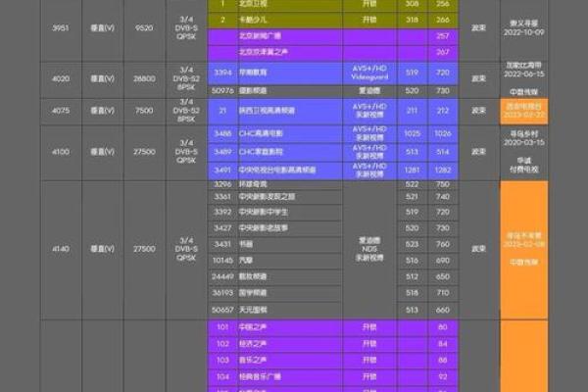This screenshot has height=392, width=588.
Task: Click the audio PID '1026'
Action: [443, 133]
